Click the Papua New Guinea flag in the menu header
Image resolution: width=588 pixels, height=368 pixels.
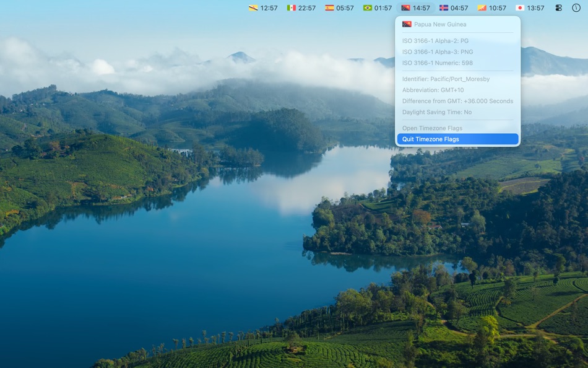pos(408,24)
